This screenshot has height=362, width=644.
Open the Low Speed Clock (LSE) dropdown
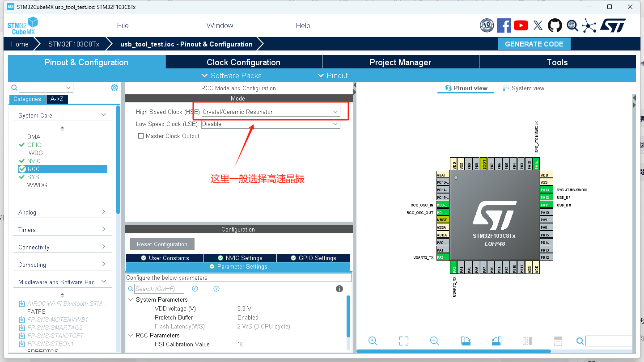(x=335, y=124)
